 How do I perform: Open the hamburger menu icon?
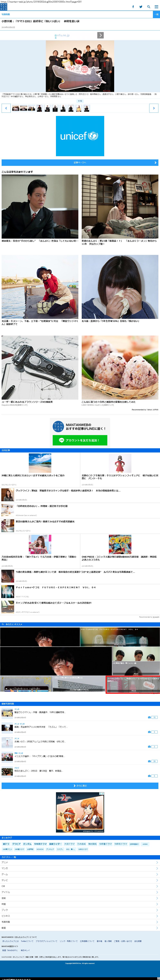click(156, 7)
